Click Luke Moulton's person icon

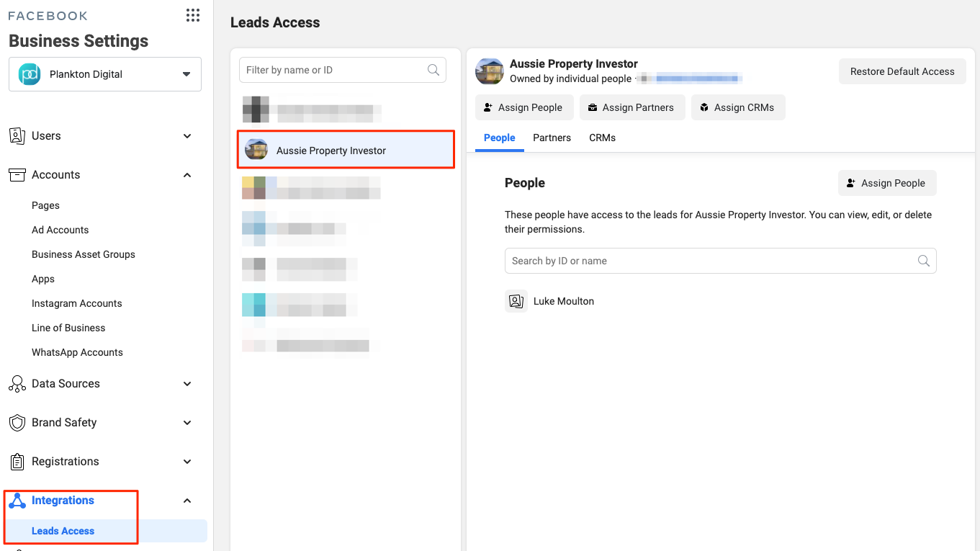516,301
